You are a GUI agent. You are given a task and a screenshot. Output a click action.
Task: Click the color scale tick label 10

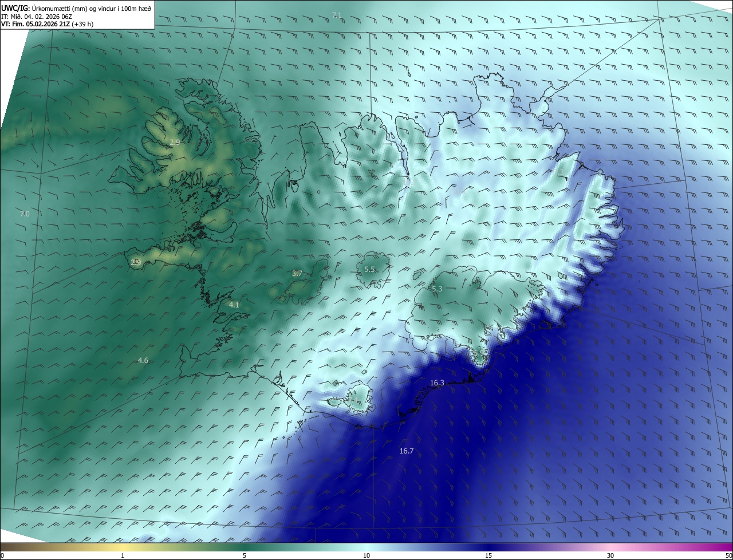point(366,555)
